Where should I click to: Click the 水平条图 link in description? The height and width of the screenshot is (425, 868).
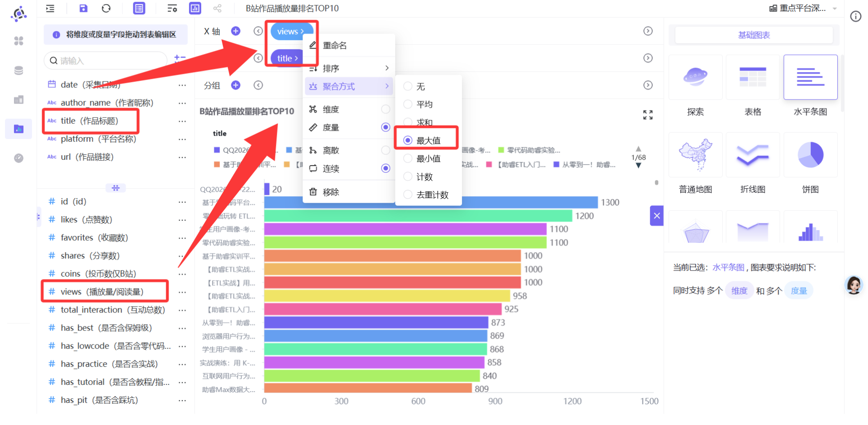728,267
